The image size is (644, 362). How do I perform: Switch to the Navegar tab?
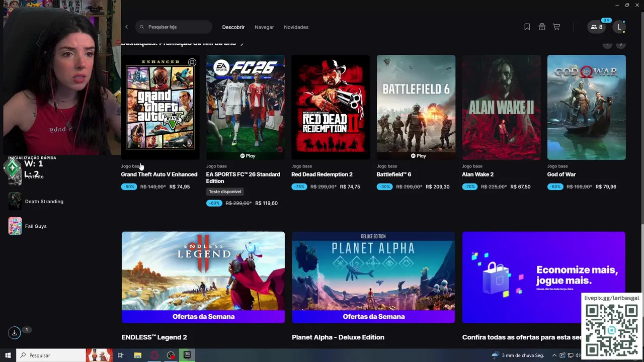(264, 27)
